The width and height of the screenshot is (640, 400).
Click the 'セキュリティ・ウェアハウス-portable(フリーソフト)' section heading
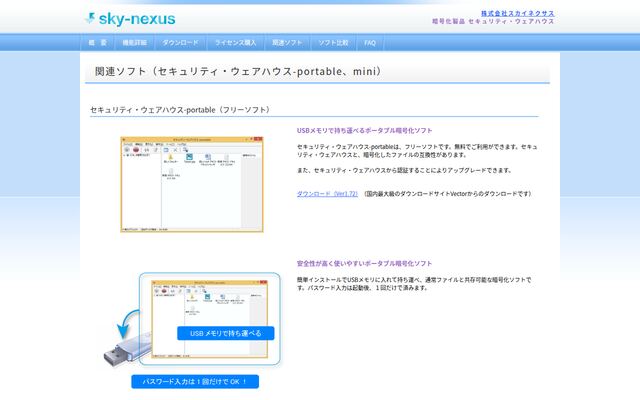pos(180,110)
